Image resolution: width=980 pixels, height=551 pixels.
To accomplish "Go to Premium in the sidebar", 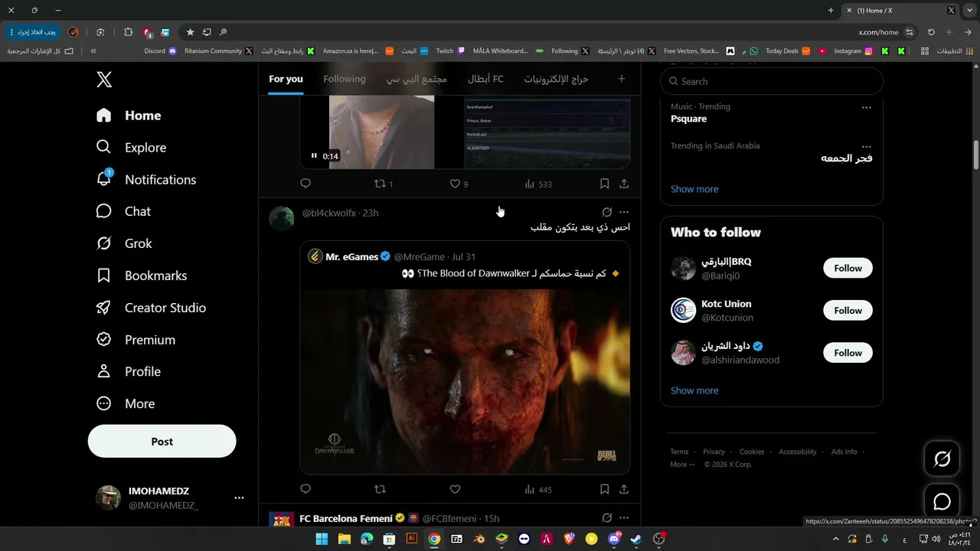I will click(x=136, y=341).
